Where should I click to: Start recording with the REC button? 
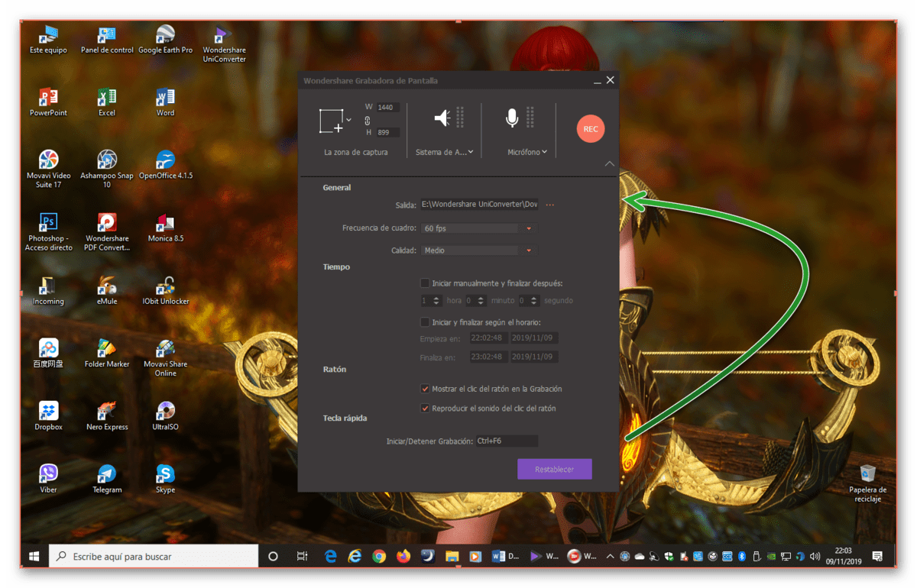591,129
